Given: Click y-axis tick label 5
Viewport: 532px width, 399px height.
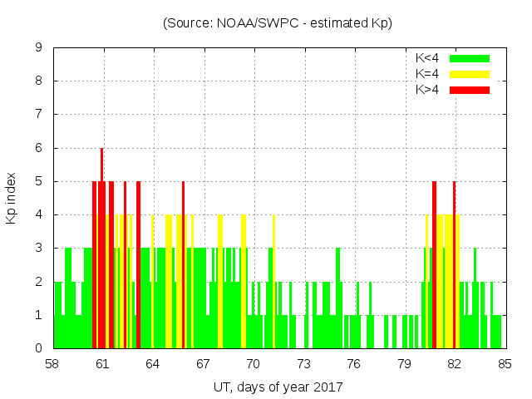Looking at the screenshot, I should point(38,181).
